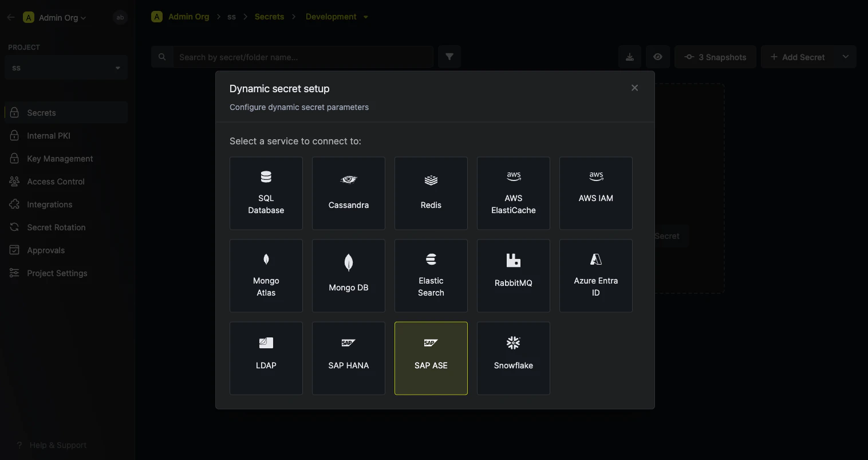
Task: Choose the AWS IAM tile
Action: click(596, 194)
